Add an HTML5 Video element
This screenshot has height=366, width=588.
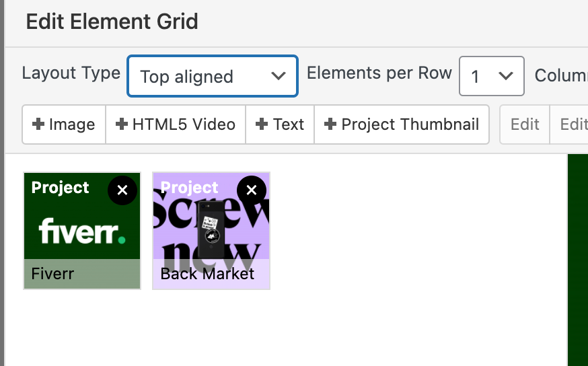(176, 124)
